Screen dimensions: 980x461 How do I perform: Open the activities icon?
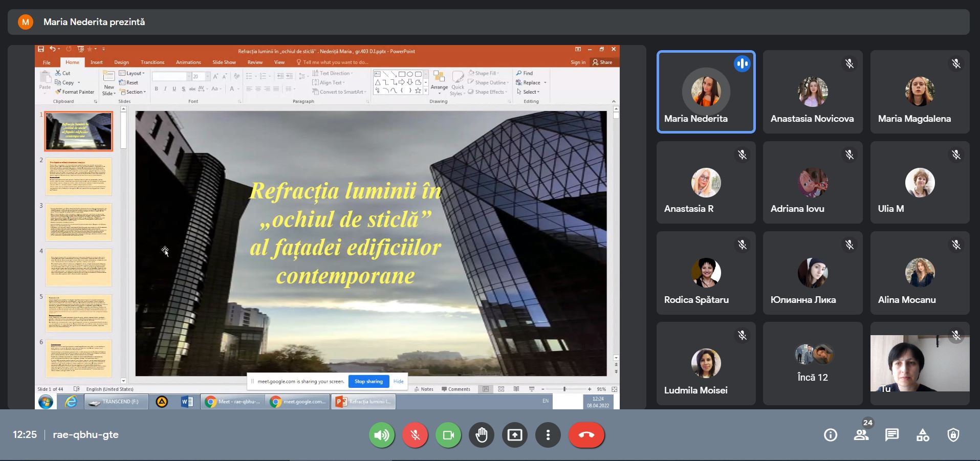click(922, 435)
